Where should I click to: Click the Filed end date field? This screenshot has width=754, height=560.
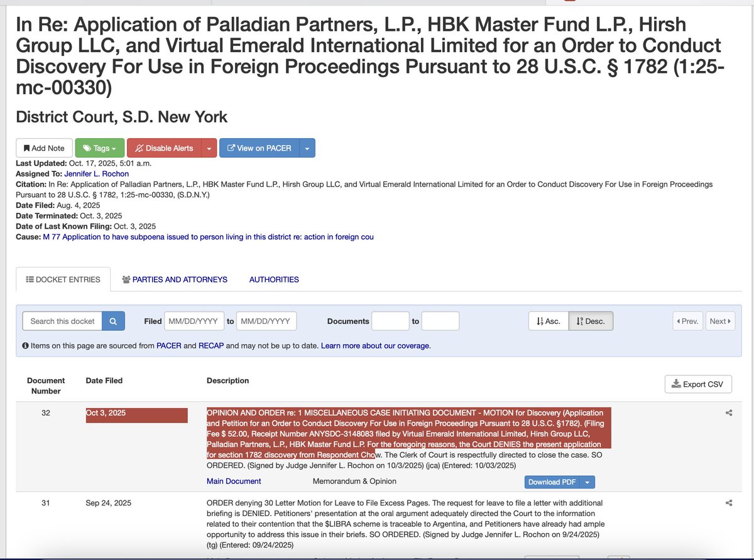(267, 321)
